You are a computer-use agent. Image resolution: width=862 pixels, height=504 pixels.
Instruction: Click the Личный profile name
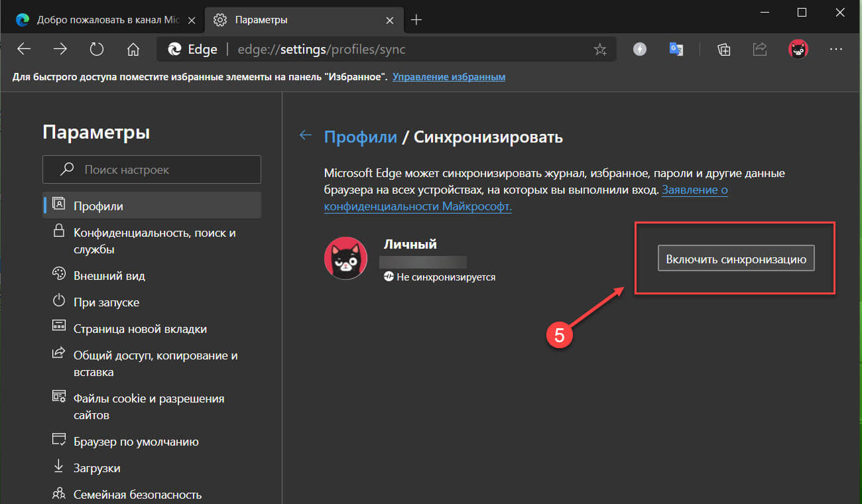[x=410, y=244]
